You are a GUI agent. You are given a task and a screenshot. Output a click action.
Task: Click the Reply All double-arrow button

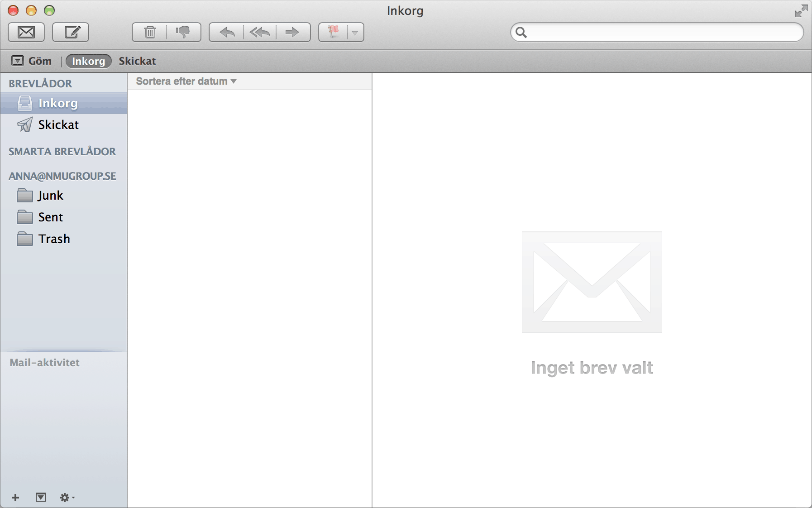260,32
